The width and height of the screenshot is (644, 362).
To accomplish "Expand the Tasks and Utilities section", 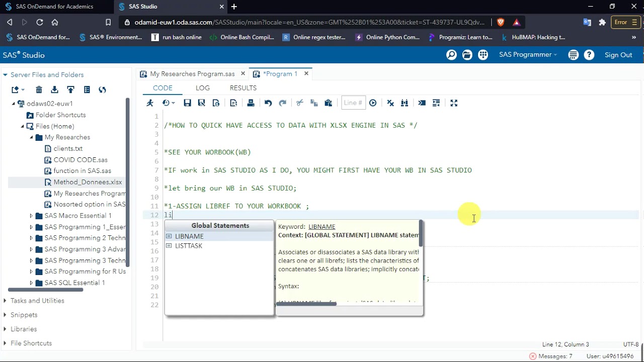I will coord(5,301).
